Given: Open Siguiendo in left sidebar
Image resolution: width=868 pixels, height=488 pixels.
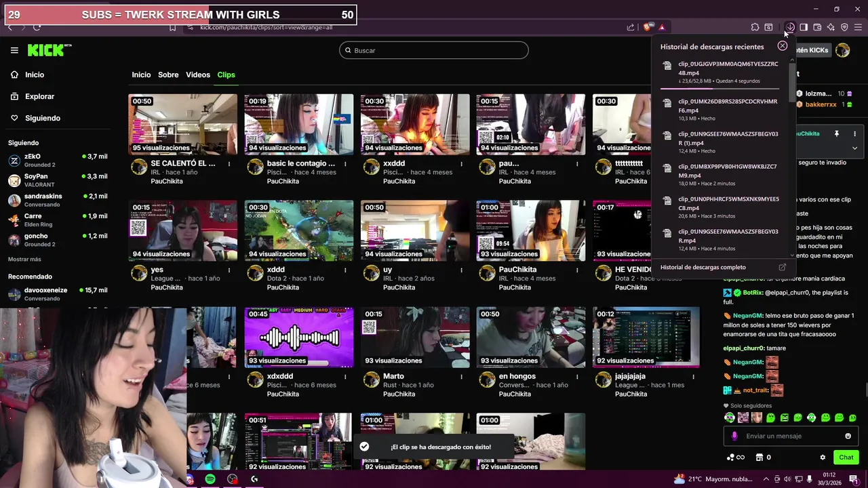Looking at the screenshot, I should pyautogui.click(x=35, y=118).
